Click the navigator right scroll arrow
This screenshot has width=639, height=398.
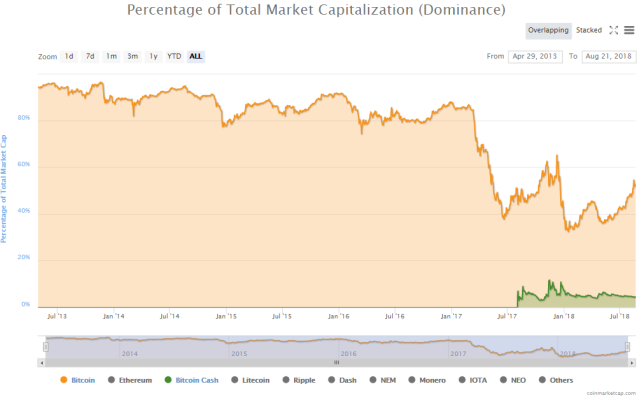click(x=632, y=363)
